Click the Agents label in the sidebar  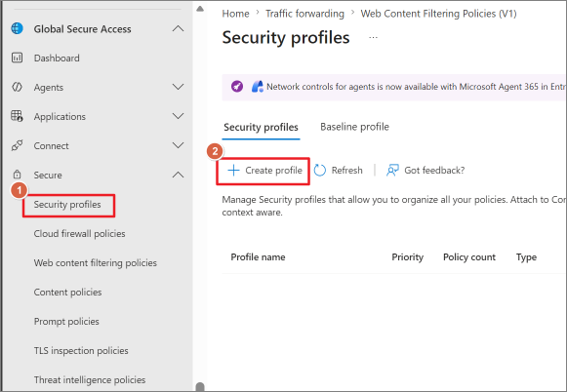[49, 88]
